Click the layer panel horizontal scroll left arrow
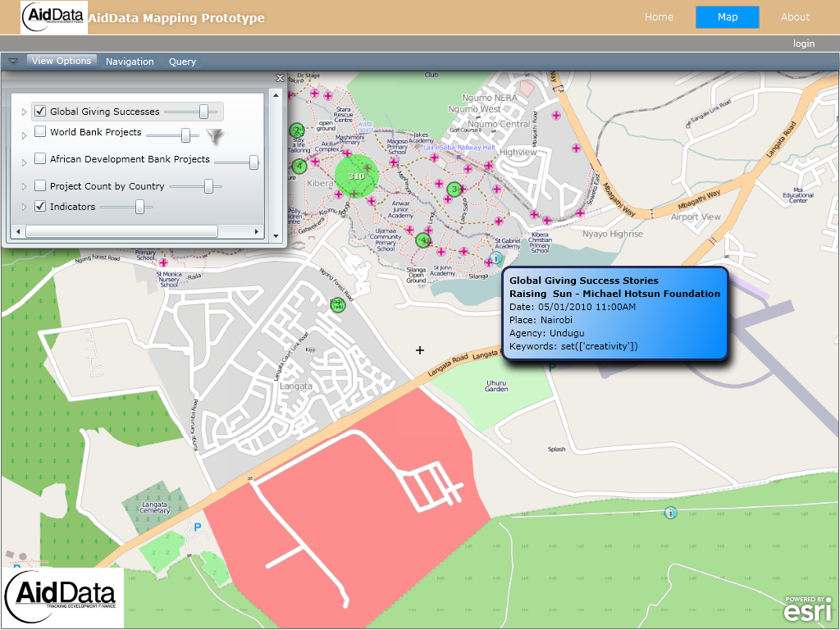Viewport: 840px width, 630px height. (18, 231)
